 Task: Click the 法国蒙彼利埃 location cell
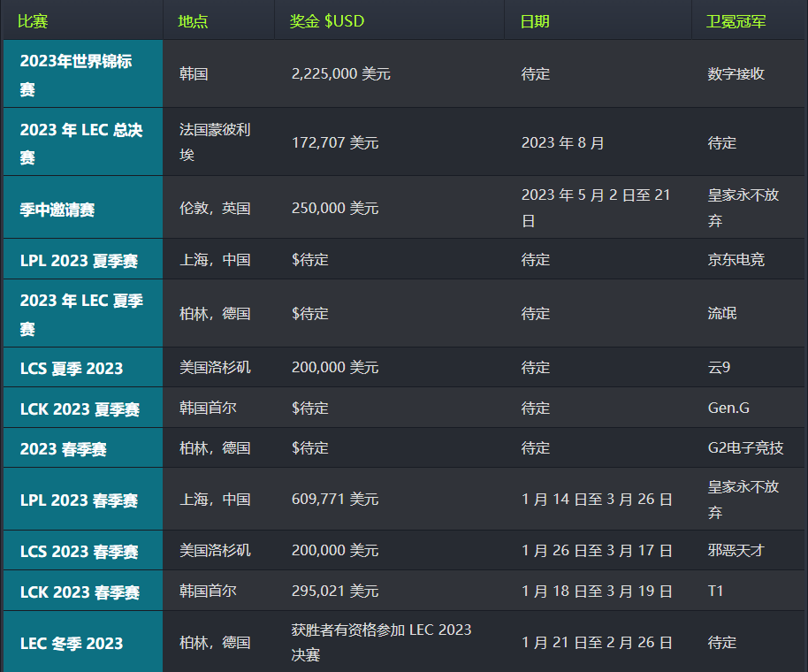[215, 142]
